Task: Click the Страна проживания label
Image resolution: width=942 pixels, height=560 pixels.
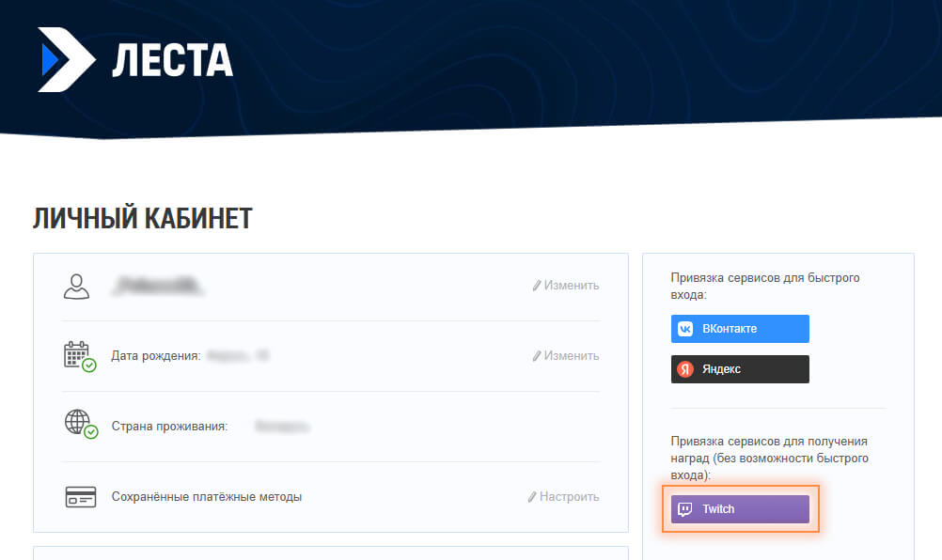Action: click(169, 427)
